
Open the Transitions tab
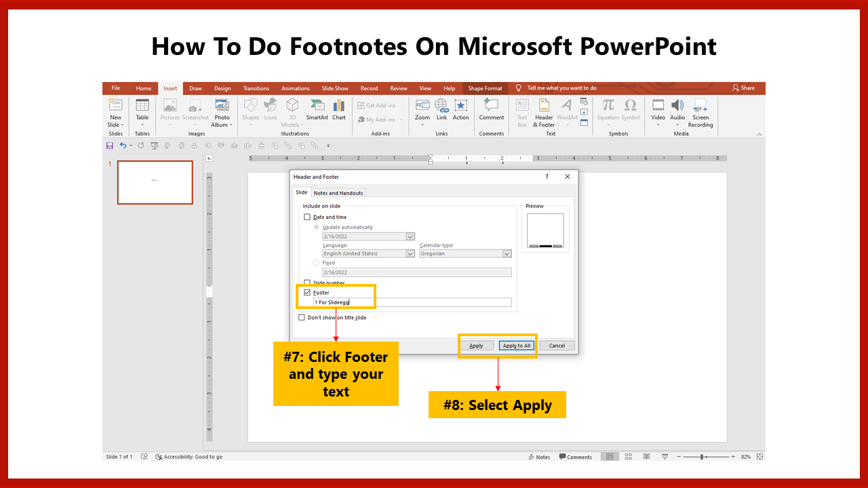click(x=256, y=88)
